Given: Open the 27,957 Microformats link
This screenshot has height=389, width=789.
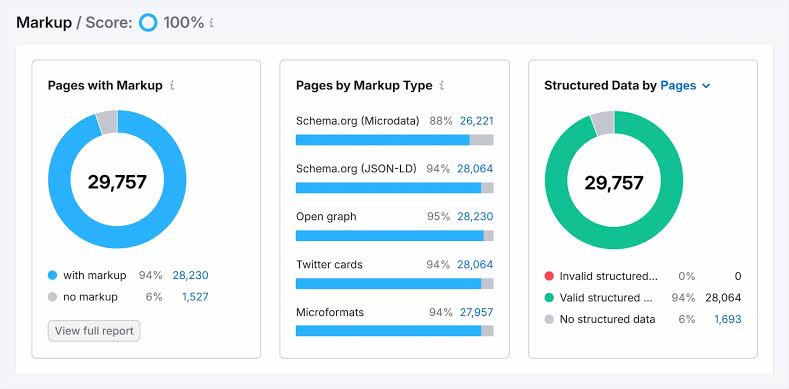Looking at the screenshot, I should [x=477, y=312].
